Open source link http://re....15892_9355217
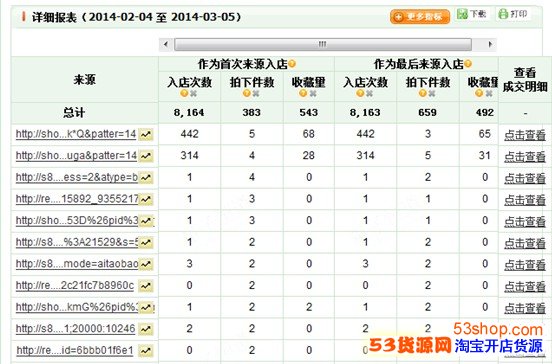Image resolution: width=552 pixels, height=364 pixels. coord(77,199)
